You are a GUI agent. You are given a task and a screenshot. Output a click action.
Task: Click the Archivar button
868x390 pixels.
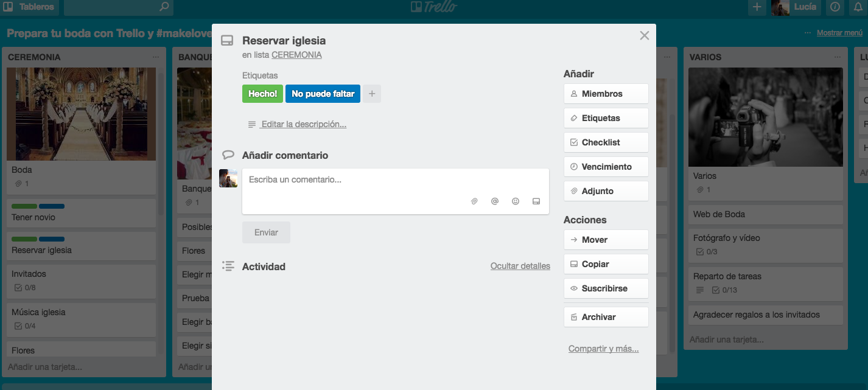(606, 317)
